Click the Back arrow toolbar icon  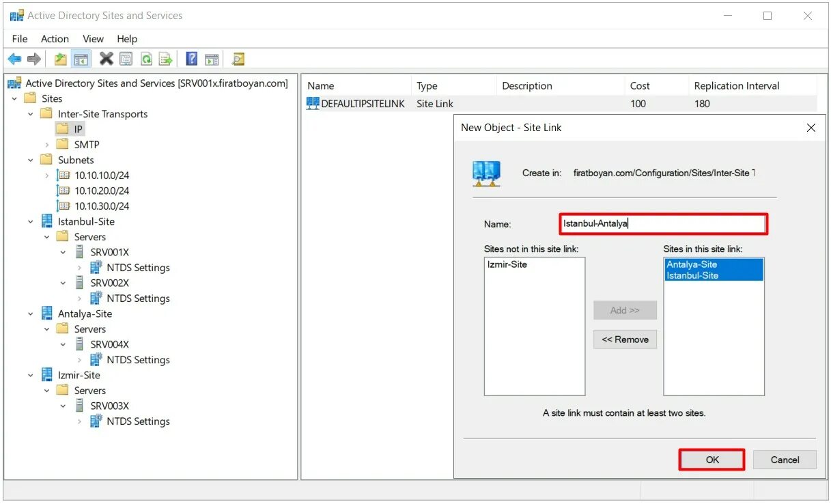14,59
